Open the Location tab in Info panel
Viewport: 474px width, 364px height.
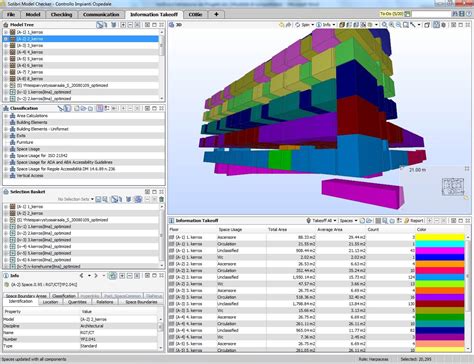(x=50, y=302)
